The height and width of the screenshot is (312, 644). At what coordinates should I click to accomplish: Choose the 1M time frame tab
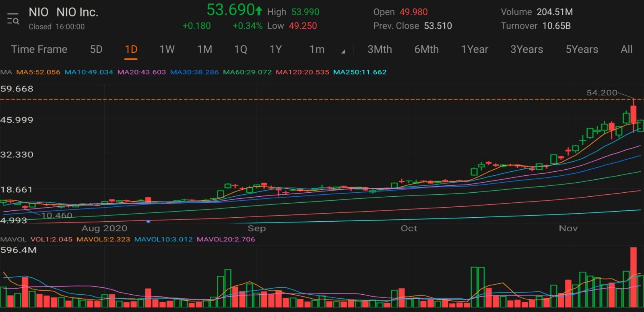[205, 49]
